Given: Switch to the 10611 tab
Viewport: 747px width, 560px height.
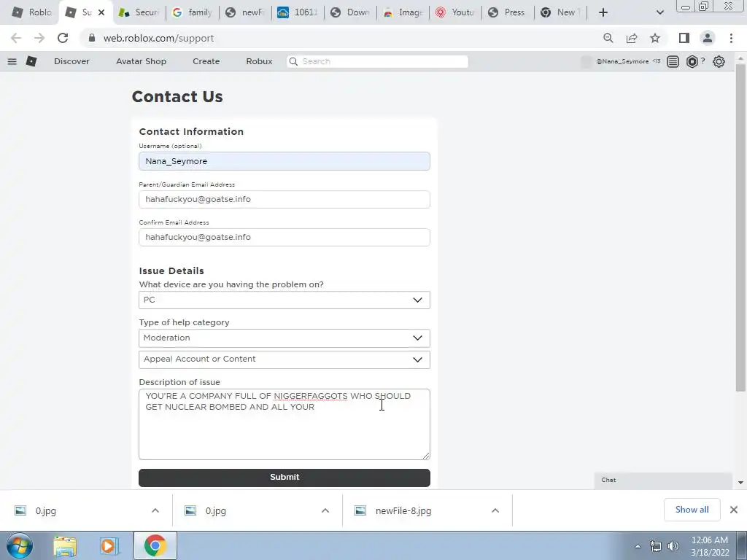Looking at the screenshot, I should [298, 12].
